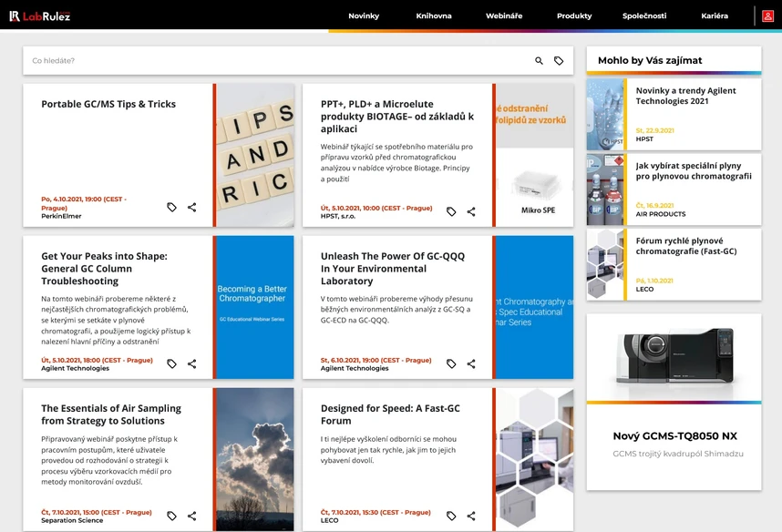The width and height of the screenshot is (782, 532).
Task: Tag the Get Your Peaks into Shape webinar
Action: [171, 364]
